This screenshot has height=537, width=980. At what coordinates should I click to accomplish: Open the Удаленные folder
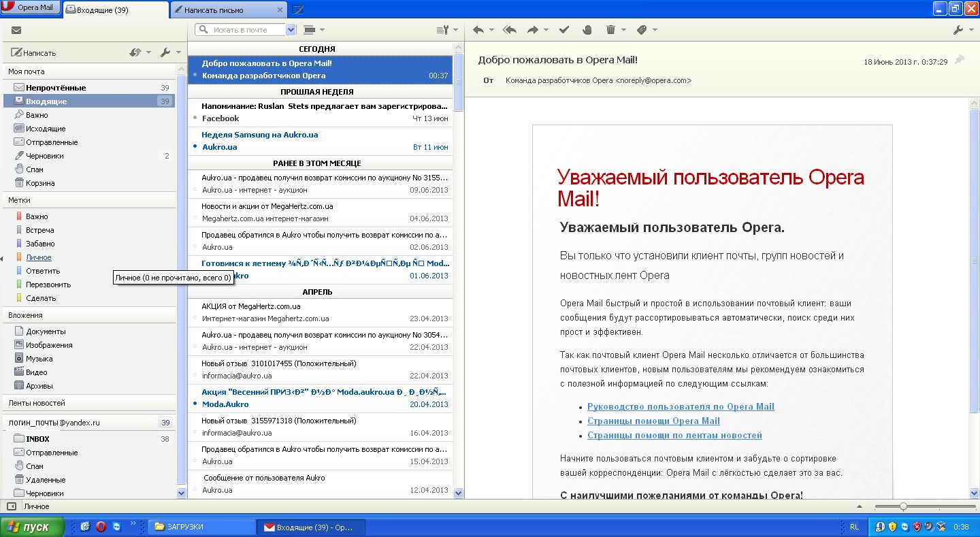pos(46,480)
